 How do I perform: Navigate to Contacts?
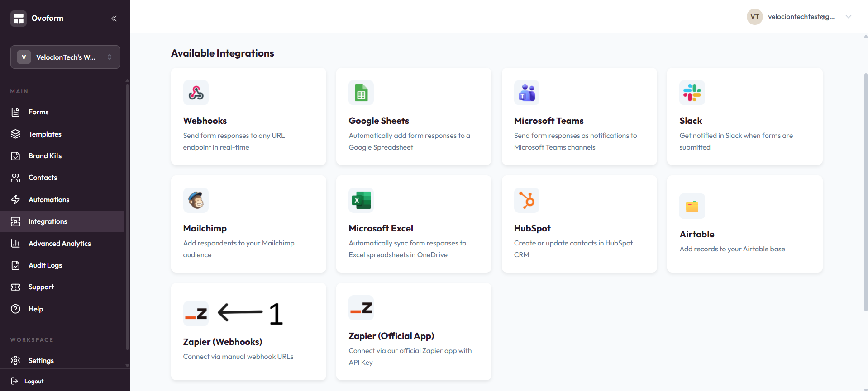pyautogui.click(x=43, y=178)
